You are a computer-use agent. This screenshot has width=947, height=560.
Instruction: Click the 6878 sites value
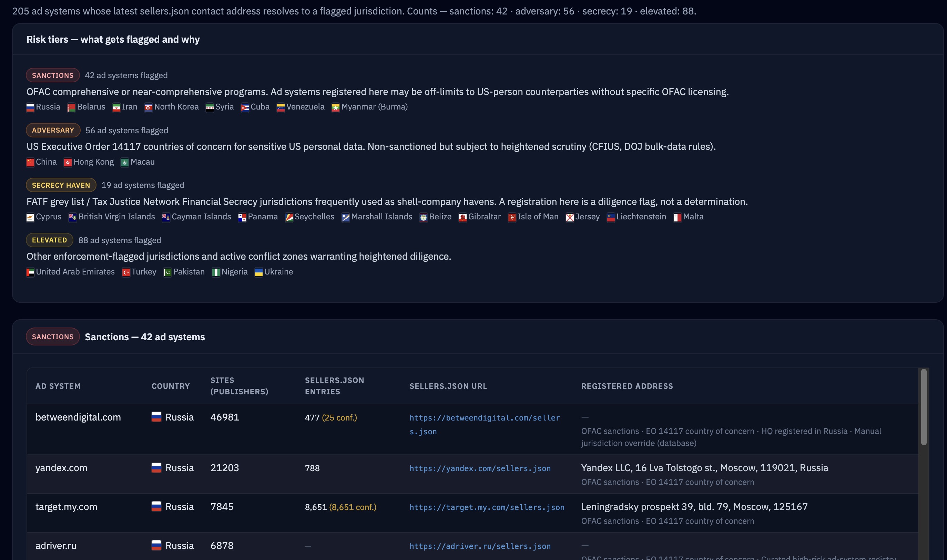click(222, 546)
